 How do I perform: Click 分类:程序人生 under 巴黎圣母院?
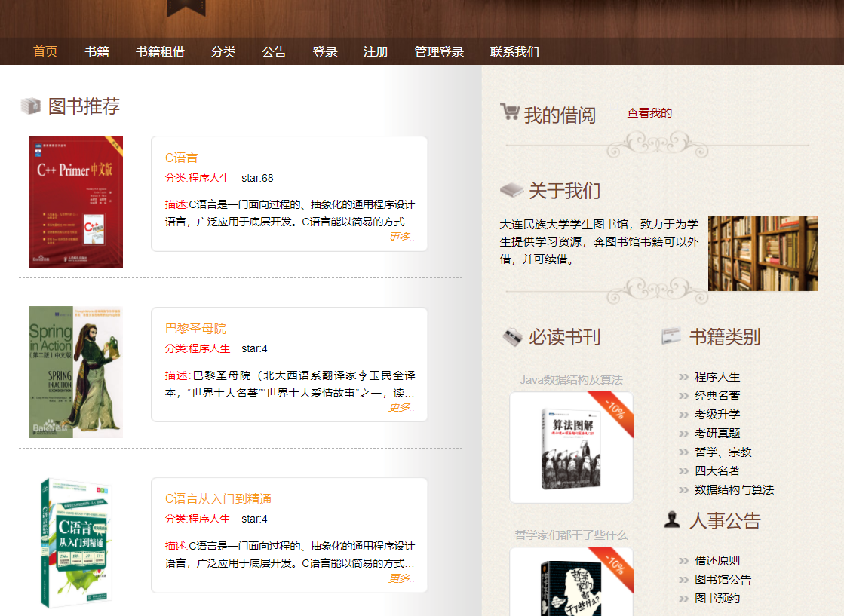coord(198,348)
